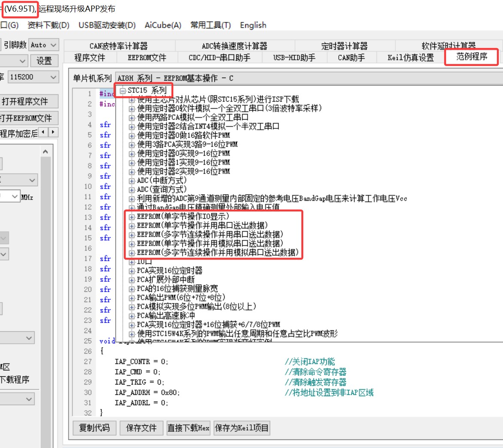
Task: Expand PCA扩展外部中断 node
Action: (132, 280)
